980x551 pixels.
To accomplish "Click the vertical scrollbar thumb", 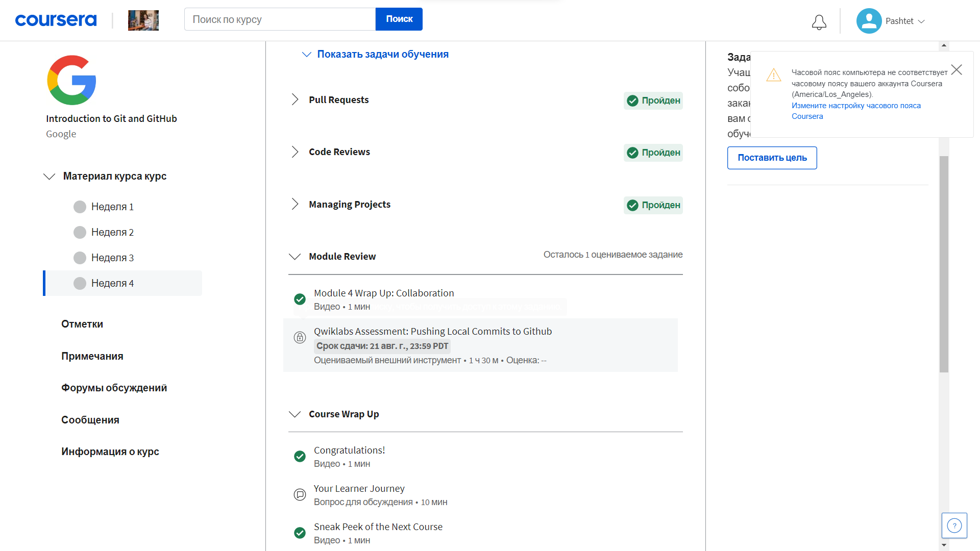I will [x=944, y=264].
